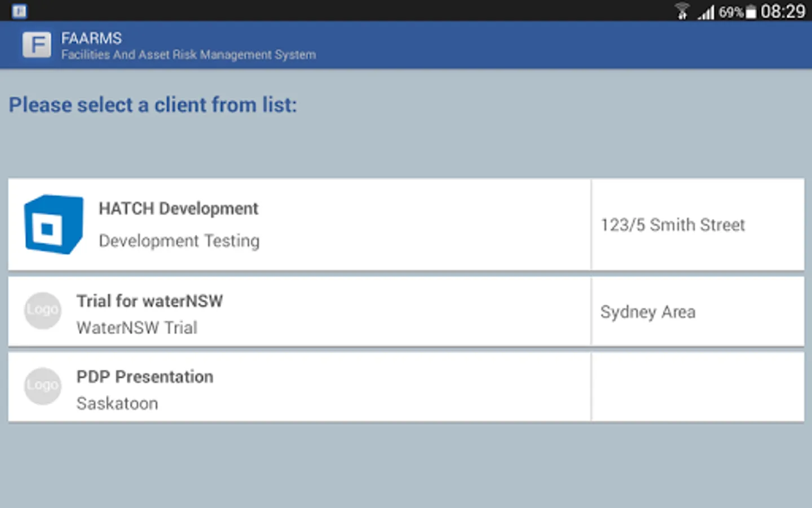The width and height of the screenshot is (812, 508).
Task: Tap the notification icon in status bar
Action: coord(19,11)
